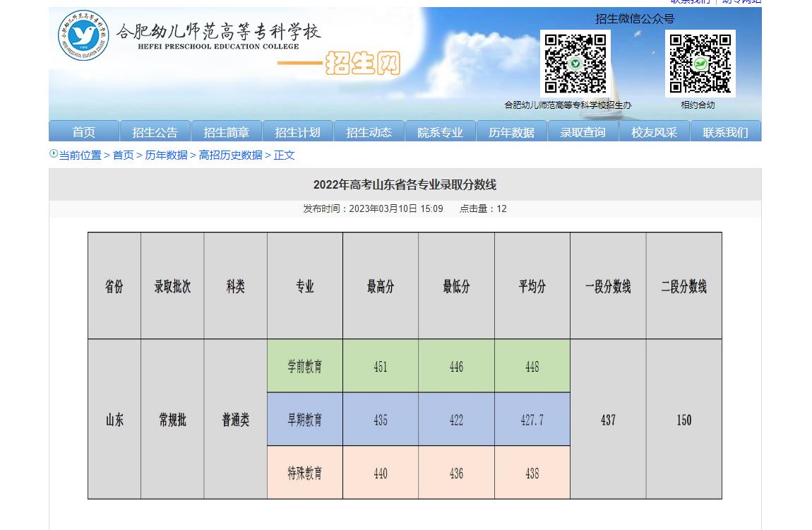This screenshot has height=530, width=812.
Task: Click the 相约合幼 QR code
Action: click(700, 63)
